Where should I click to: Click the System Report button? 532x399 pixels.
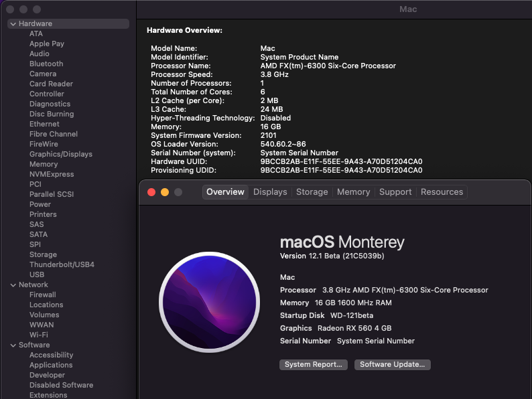tap(314, 365)
